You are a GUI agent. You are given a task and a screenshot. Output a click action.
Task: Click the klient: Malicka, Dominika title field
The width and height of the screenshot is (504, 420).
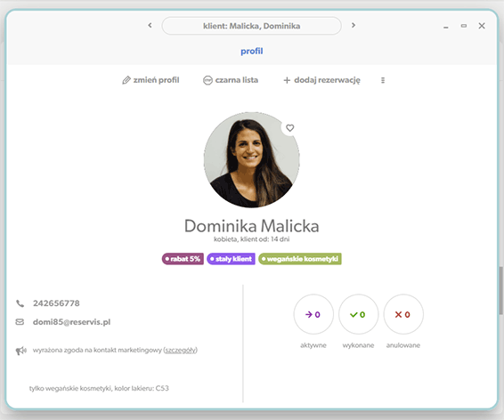[x=252, y=26]
